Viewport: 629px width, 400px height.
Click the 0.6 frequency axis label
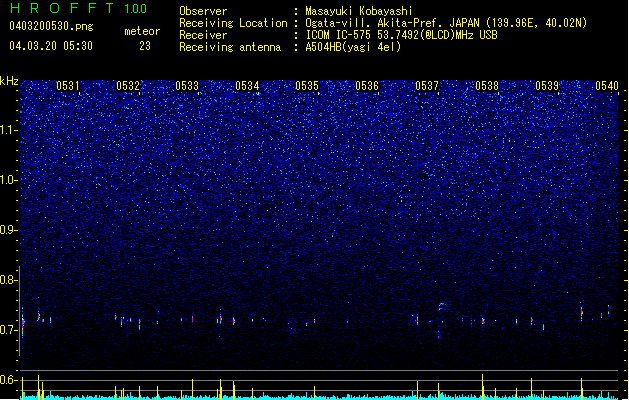(x=9, y=380)
